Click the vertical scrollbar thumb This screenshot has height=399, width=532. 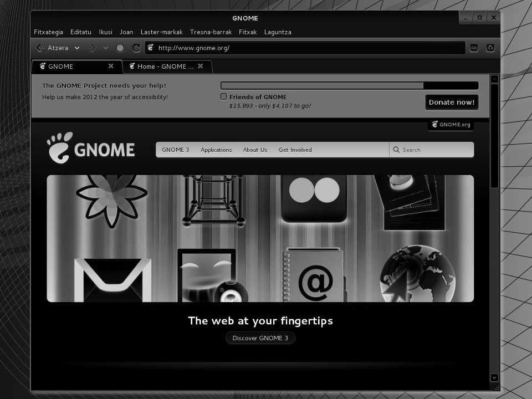click(494, 136)
